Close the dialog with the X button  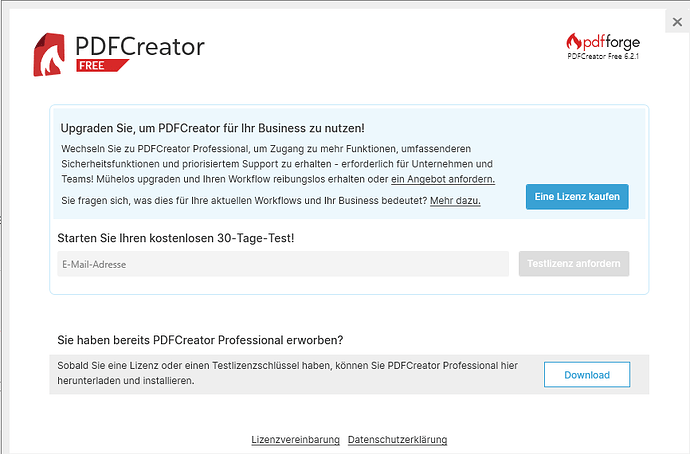(677, 22)
